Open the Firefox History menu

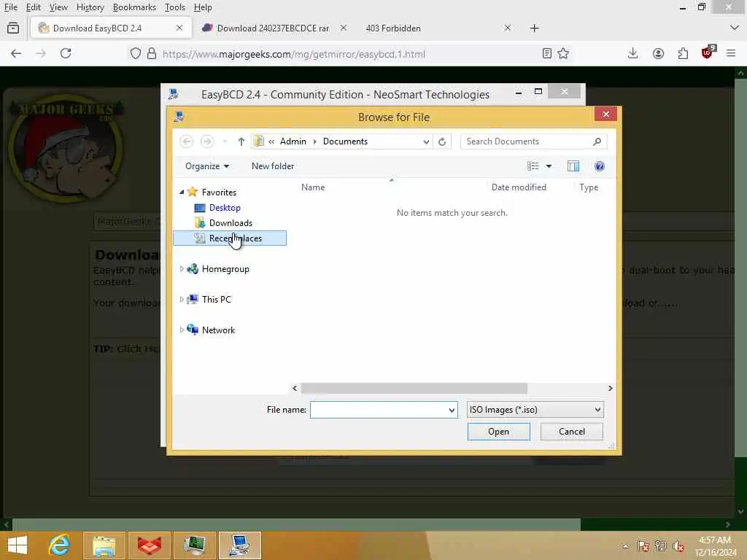click(90, 7)
